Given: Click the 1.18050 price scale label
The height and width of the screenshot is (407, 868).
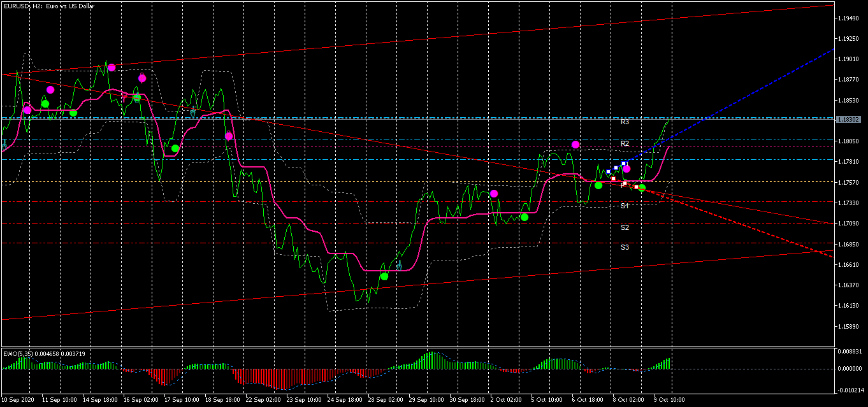Looking at the screenshot, I should pos(850,141).
